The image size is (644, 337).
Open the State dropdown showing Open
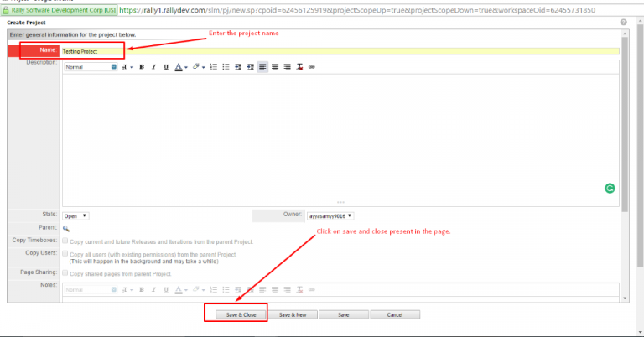[x=76, y=215]
